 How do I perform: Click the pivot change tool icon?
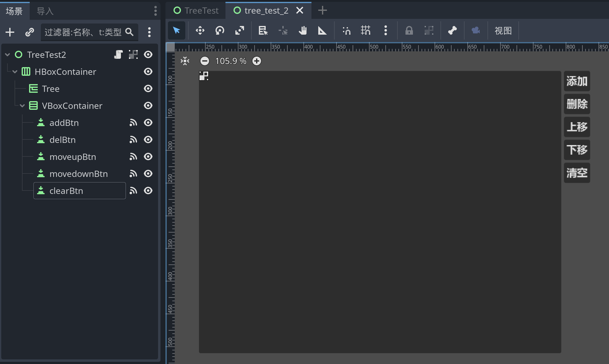pyautogui.click(x=283, y=30)
